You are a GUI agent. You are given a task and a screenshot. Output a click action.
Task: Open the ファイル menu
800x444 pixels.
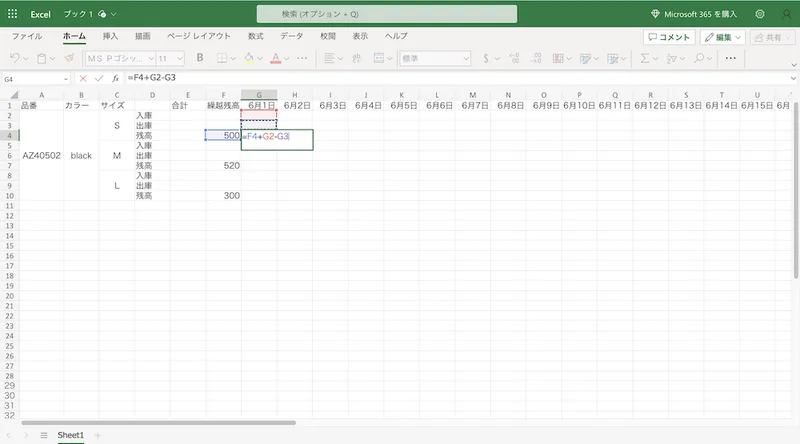point(27,36)
